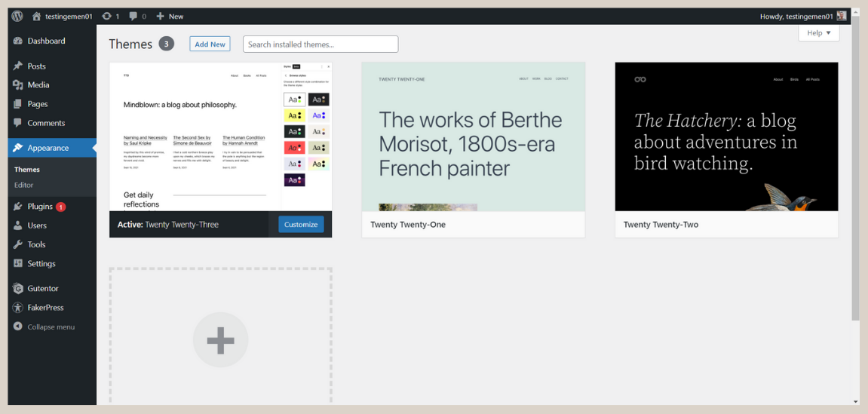Click the Customize button
The width and height of the screenshot is (868, 414).
tap(301, 224)
